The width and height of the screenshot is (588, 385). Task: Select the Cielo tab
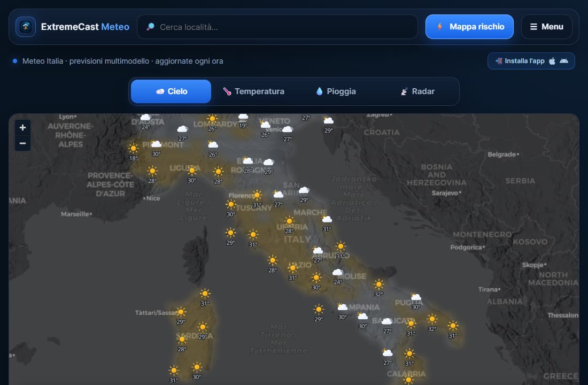pos(171,91)
